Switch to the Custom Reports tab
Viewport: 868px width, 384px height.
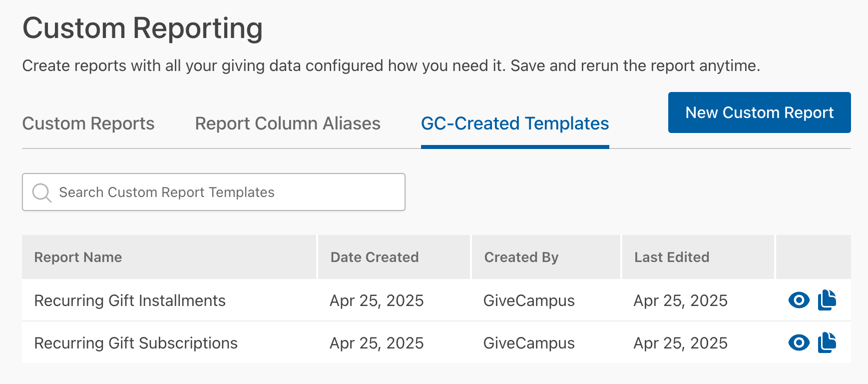[88, 123]
